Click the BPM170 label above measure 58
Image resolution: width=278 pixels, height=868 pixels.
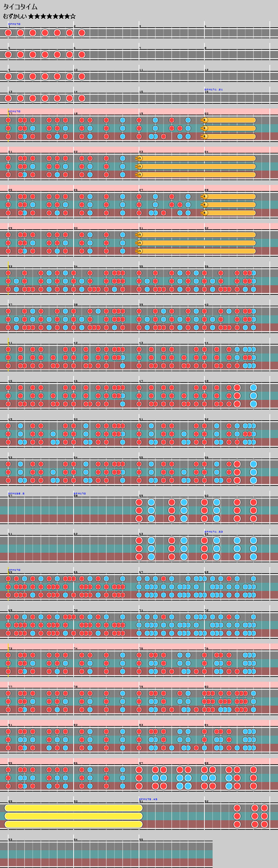80,493
